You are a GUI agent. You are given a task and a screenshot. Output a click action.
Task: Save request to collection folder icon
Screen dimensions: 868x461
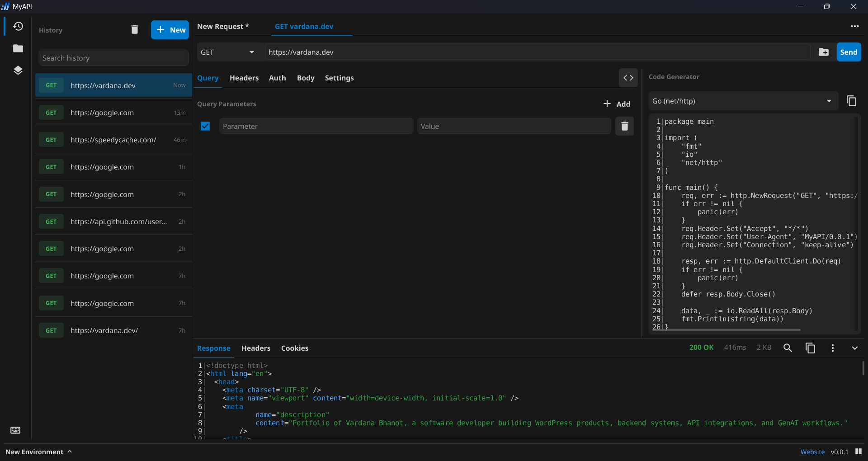(x=824, y=52)
